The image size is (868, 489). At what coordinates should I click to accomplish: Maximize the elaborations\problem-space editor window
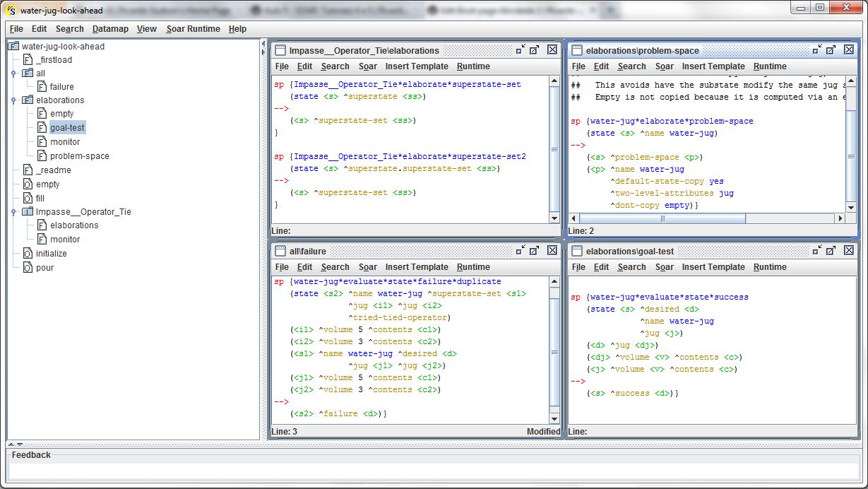(x=831, y=50)
